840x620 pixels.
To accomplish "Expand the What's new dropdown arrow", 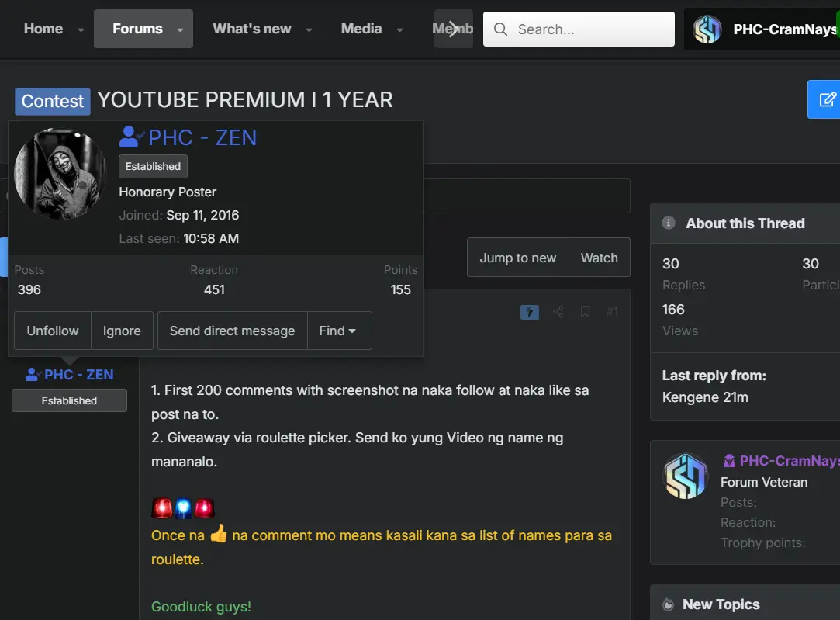I will (309, 30).
